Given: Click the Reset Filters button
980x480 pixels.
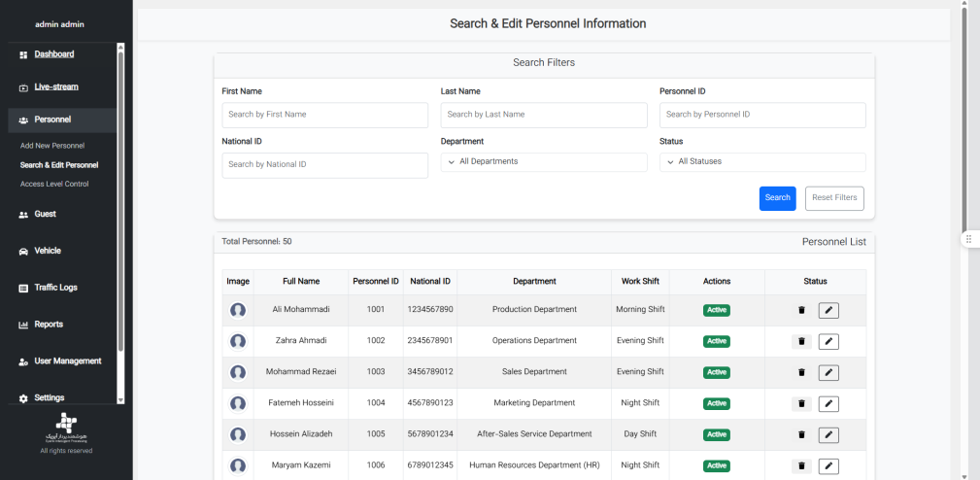Looking at the screenshot, I should tap(833, 197).
